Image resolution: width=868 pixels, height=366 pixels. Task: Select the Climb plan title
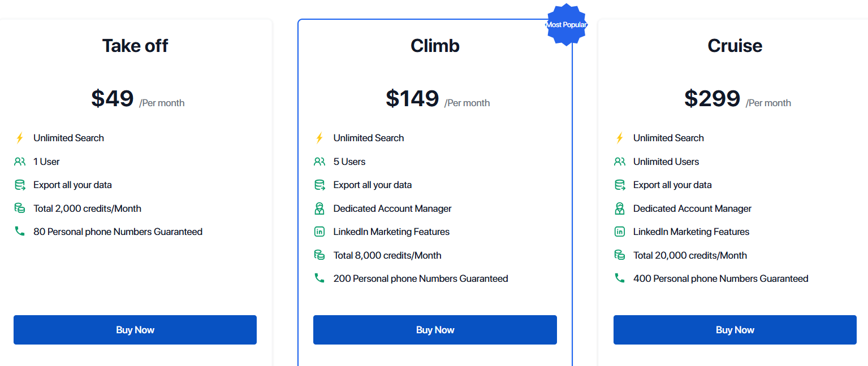[x=434, y=46]
